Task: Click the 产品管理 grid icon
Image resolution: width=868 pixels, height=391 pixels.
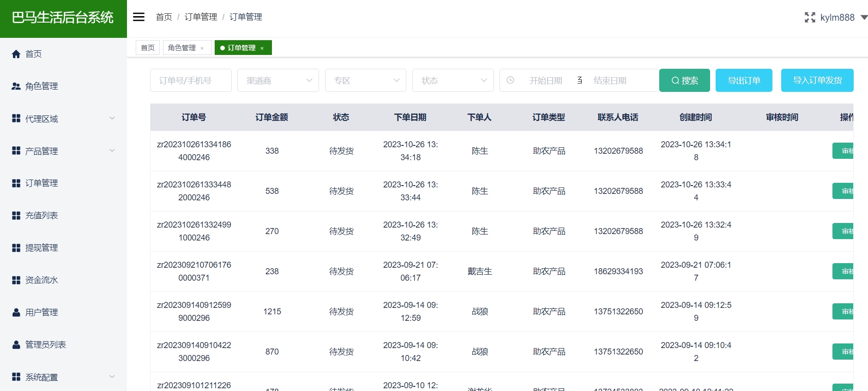Action: (x=16, y=151)
